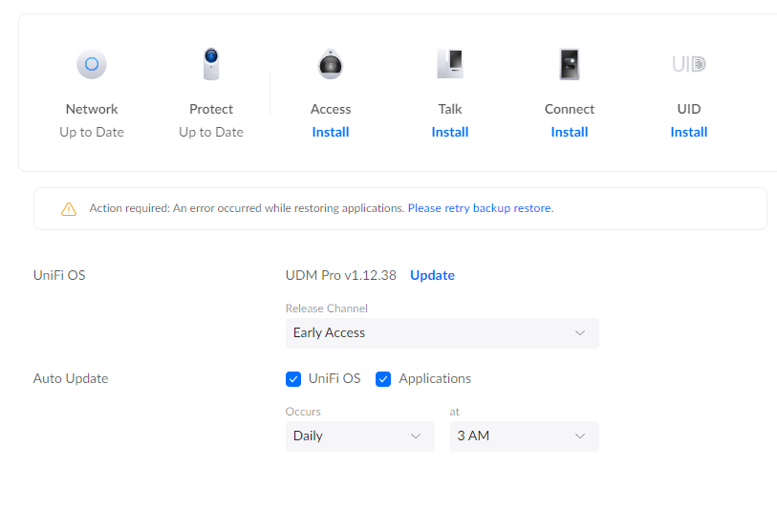The height and width of the screenshot is (532, 777).
Task: Disable Applications auto update checkbox
Action: click(383, 379)
